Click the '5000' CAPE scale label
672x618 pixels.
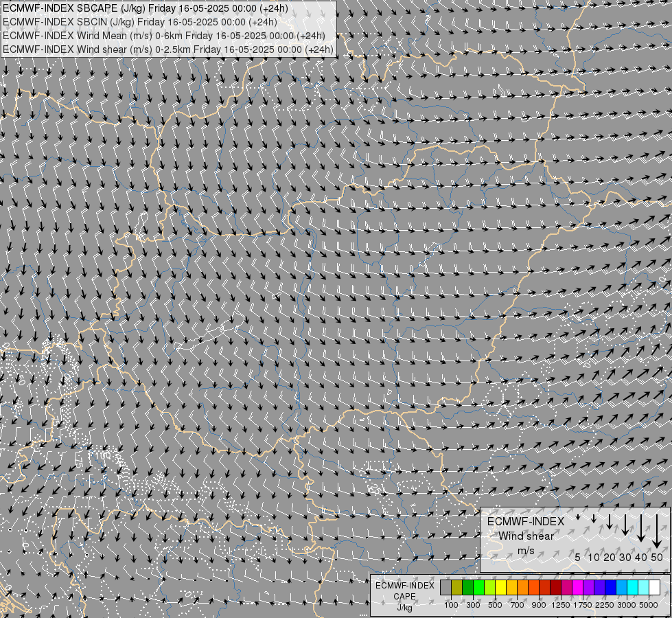coord(649,605)
